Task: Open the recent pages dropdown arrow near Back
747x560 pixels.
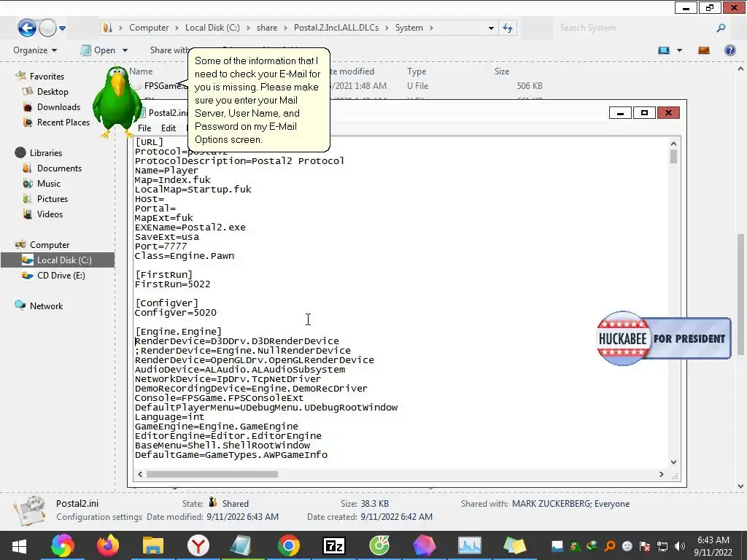Action: 62,28
